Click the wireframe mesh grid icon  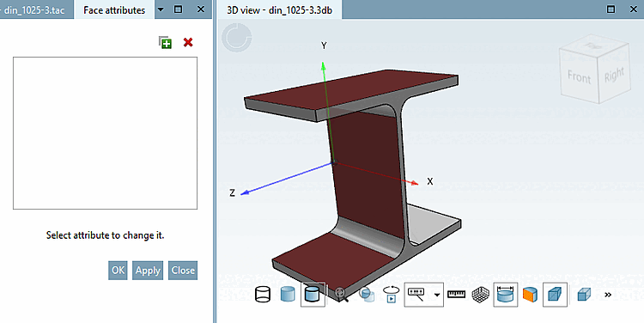480,295
